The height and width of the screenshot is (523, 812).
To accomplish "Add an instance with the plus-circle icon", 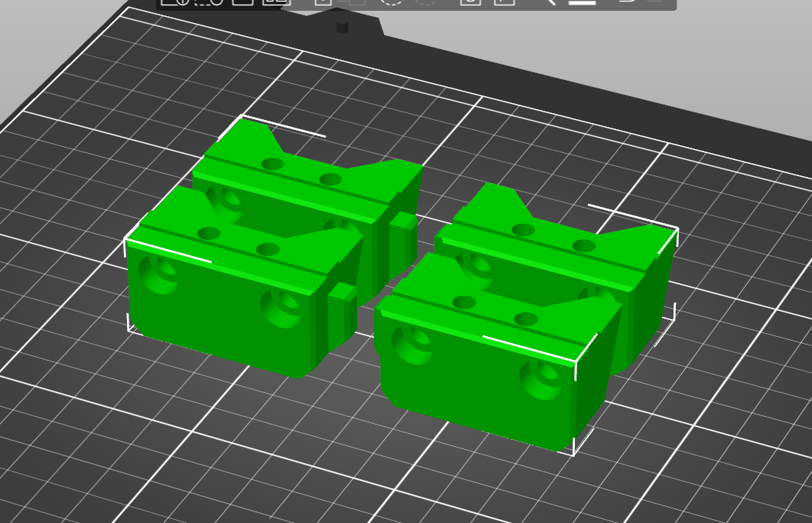I will (393, 2).
